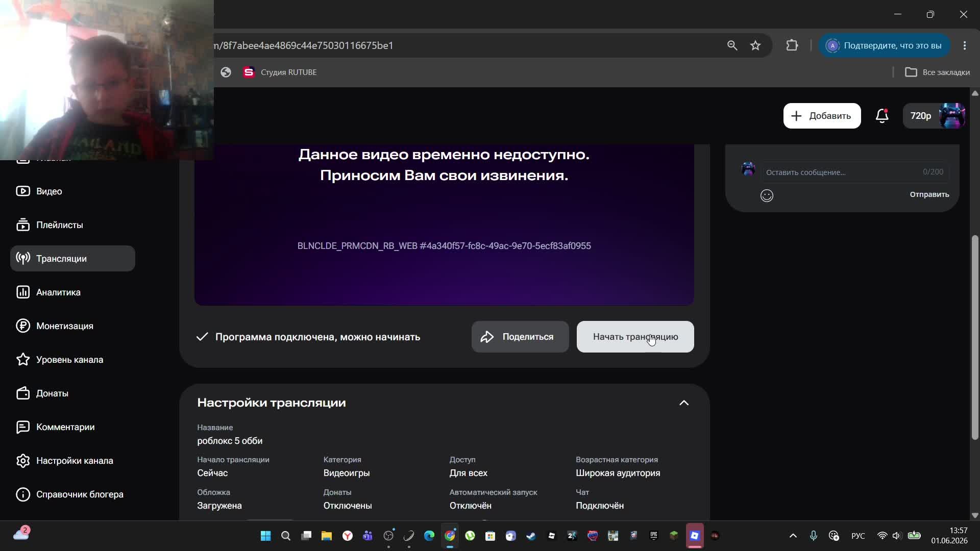
Task: Open Roblox Studio dark taskbar icon
Action: tap(551, 536)
